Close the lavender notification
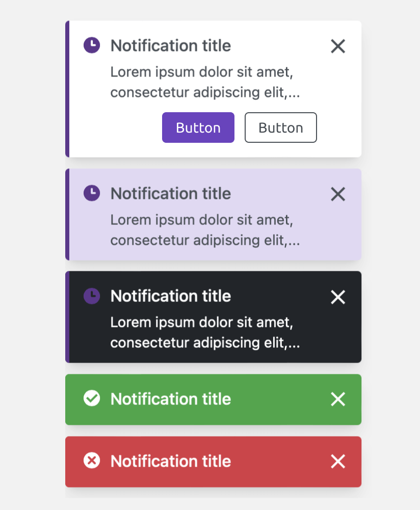Screen dimensions: 420x510 [x=338, y=194]
